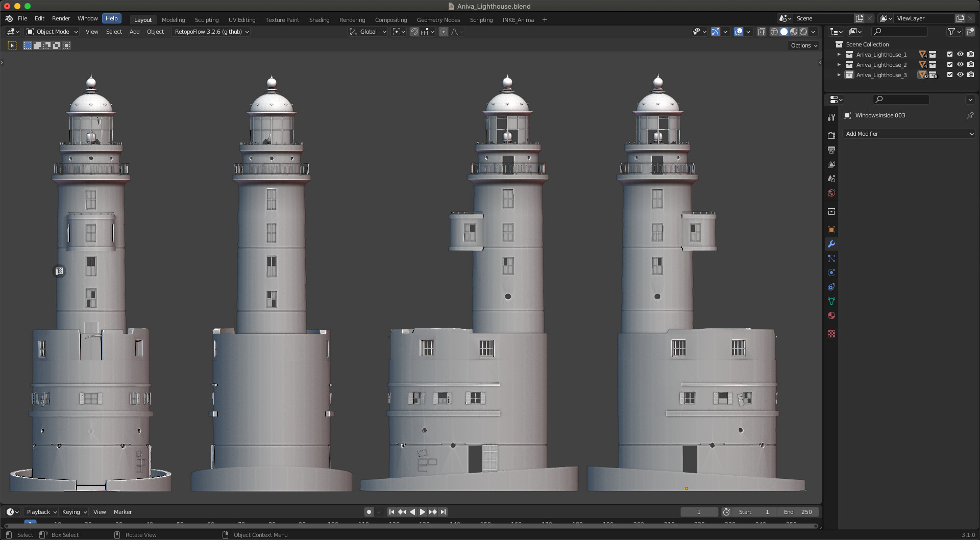
Task: Open the Render properties tab
Action: click(x=831, y=136)
